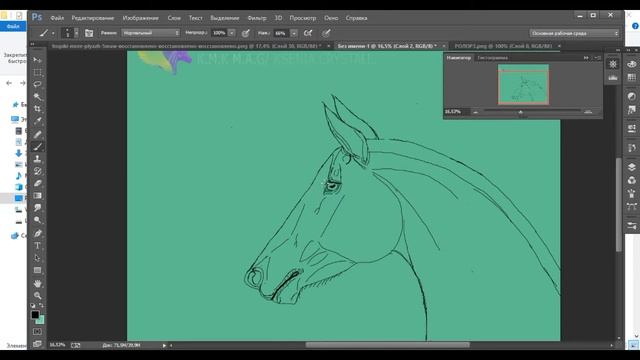The width and height of the screenshot is (640, 360).
Task: Click the opacity value field
Action: point(219,33)
